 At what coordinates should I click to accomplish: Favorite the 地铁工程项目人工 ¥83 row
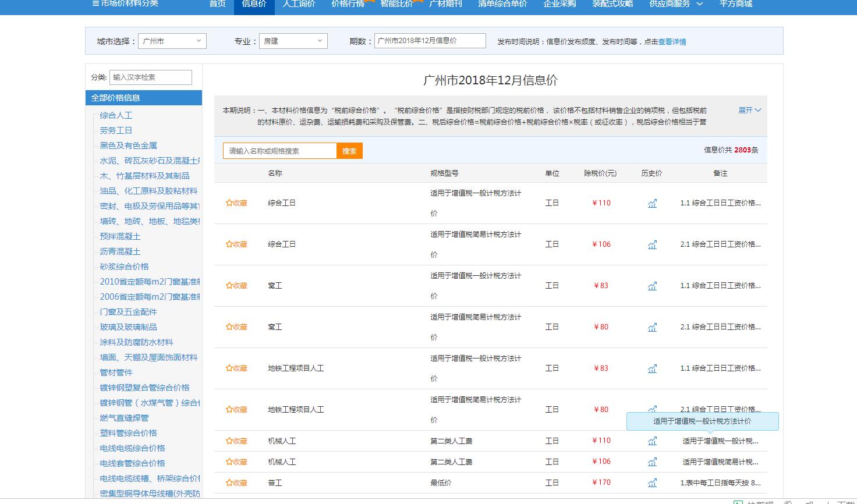(x=236, y=368)
